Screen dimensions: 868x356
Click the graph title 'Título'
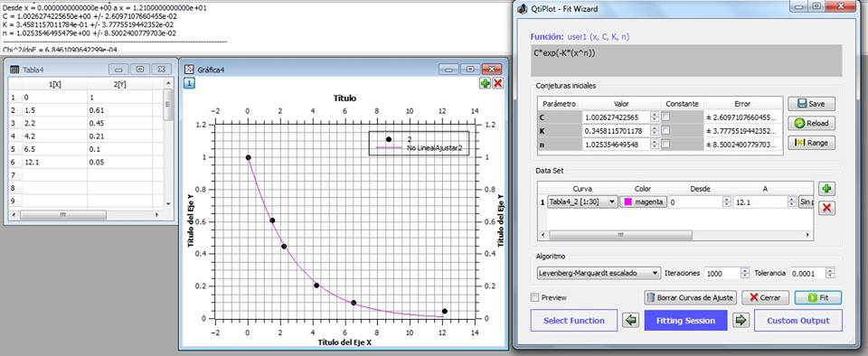(344, 98)
